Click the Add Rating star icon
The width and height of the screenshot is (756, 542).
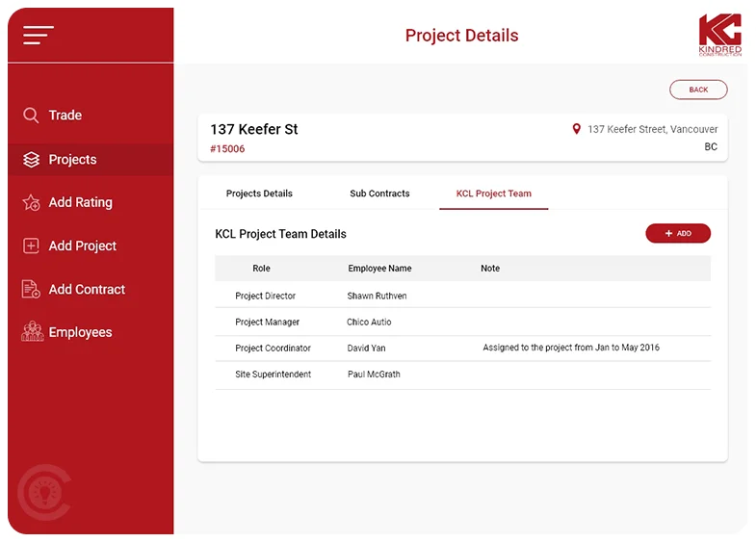31,203
